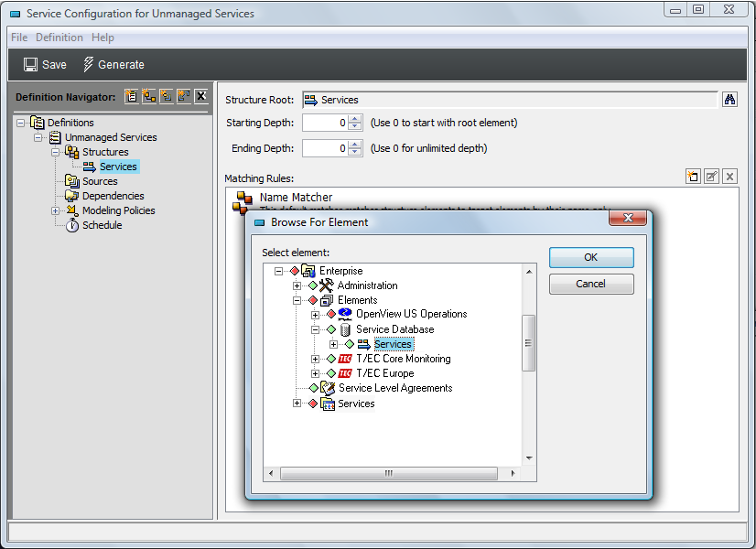Viewport: 756px width, 549px height.
Task: Open the Definition menu
Action: click(x=59, y=38)
